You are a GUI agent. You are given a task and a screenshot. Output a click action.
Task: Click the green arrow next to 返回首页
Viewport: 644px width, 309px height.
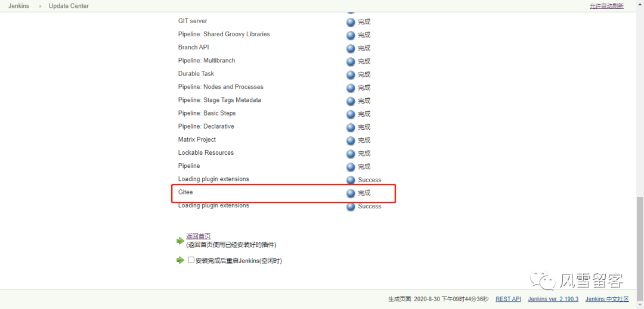[180, 241]
